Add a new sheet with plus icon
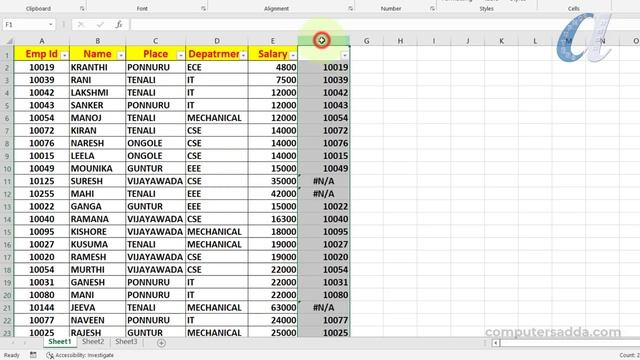The height and width of the screenshot is (360, 640). (161, 343)
